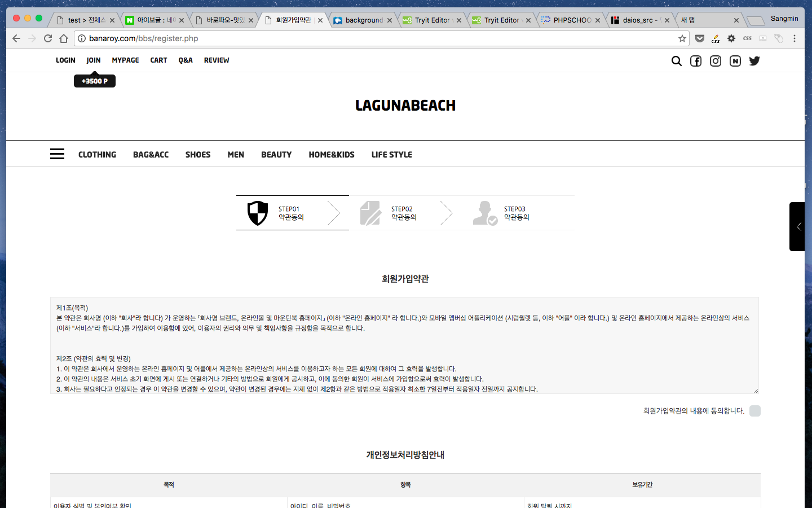The image size is (812, 508).
Task: Switch to the 바로따오 tab
Action: (x=223, y=20)
